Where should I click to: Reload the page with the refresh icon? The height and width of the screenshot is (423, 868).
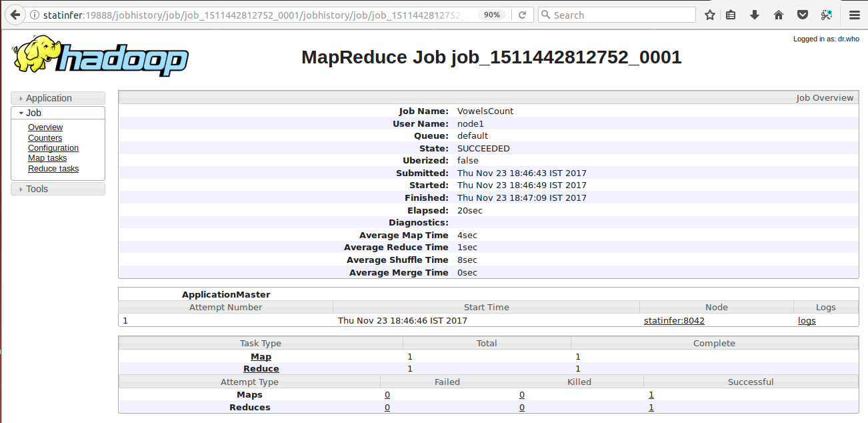(523, 15)
